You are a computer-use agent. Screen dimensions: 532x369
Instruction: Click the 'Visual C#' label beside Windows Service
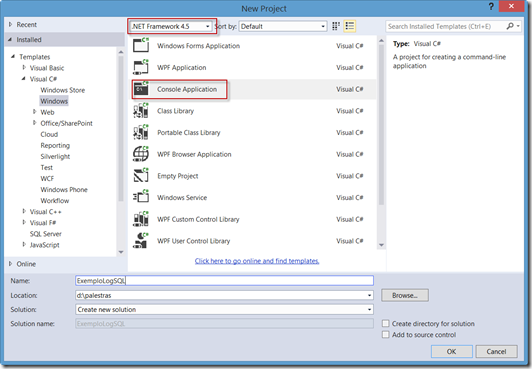(349, 197)
